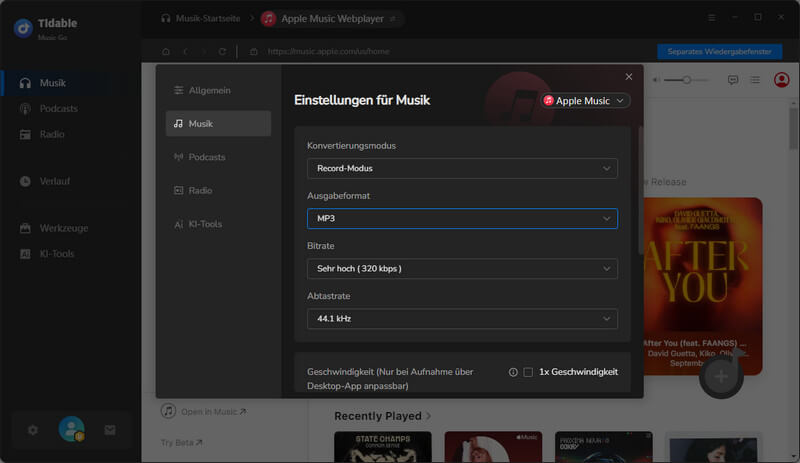This screenshot has width=800, height=463.
Task: Click the round add-music plus button
Action: (721, 377)
